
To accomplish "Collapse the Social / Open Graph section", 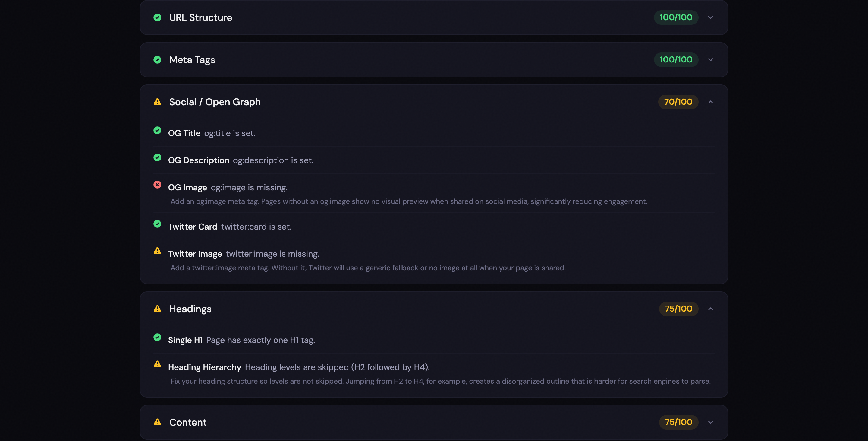I will (x=711, y=102).
